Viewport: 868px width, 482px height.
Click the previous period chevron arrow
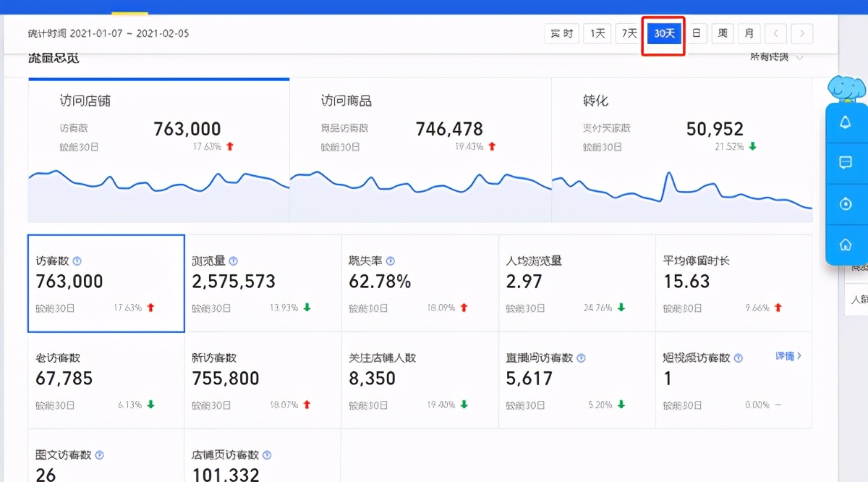[x=775, y=33]
